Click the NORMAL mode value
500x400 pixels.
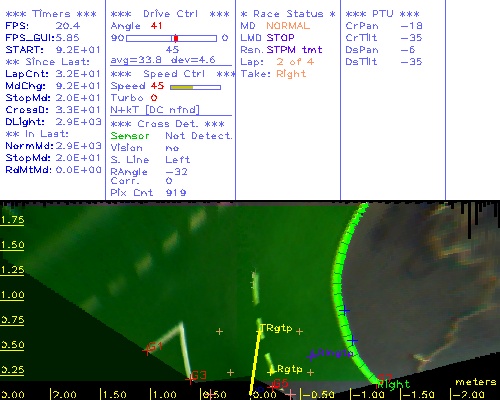(288, 26)
